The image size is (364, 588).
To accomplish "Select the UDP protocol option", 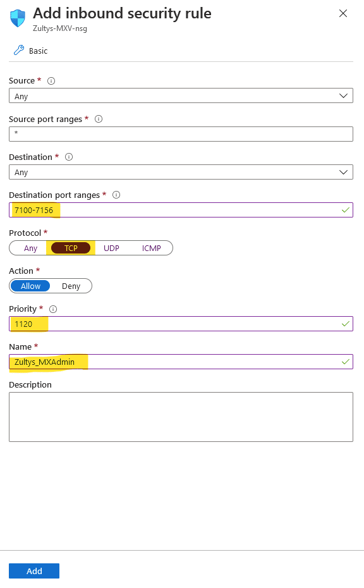I will [x=111, y=248].
